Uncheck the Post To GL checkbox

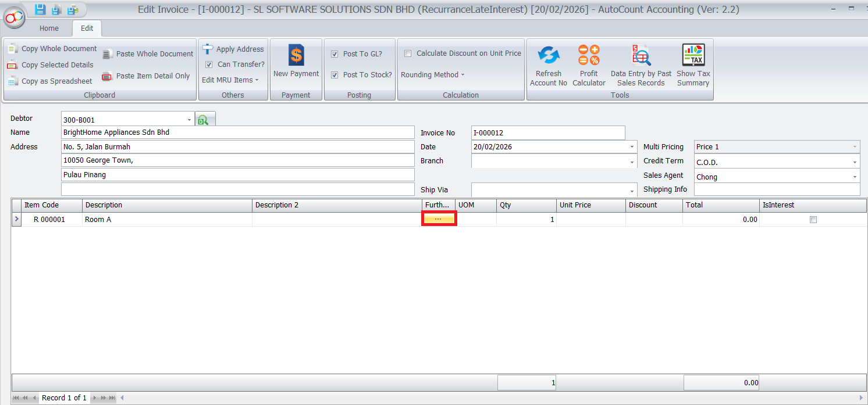335,54
